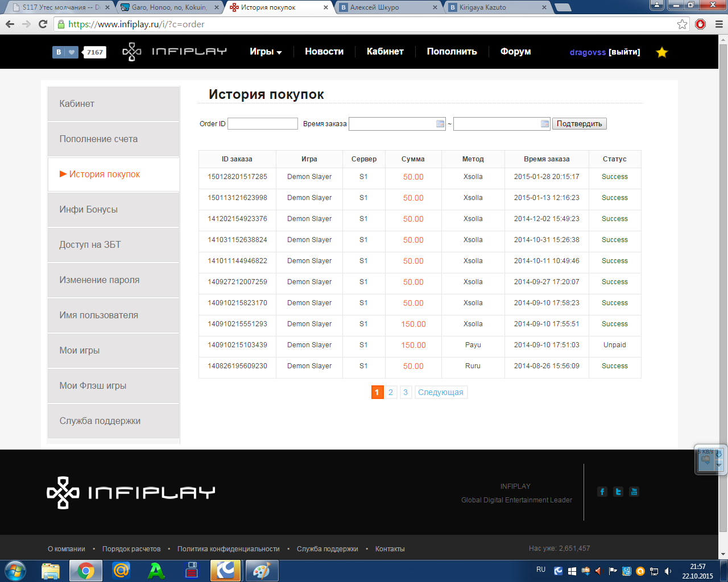Click the VK like badge in header
The image size is (728, 582).
tap(79, 52)
